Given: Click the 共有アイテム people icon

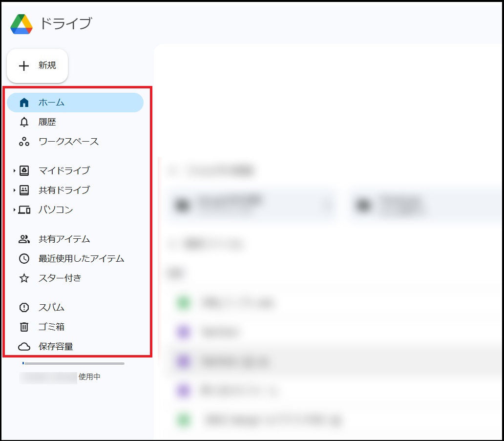Looking at the screenshot, I should [x=24, y=239].
